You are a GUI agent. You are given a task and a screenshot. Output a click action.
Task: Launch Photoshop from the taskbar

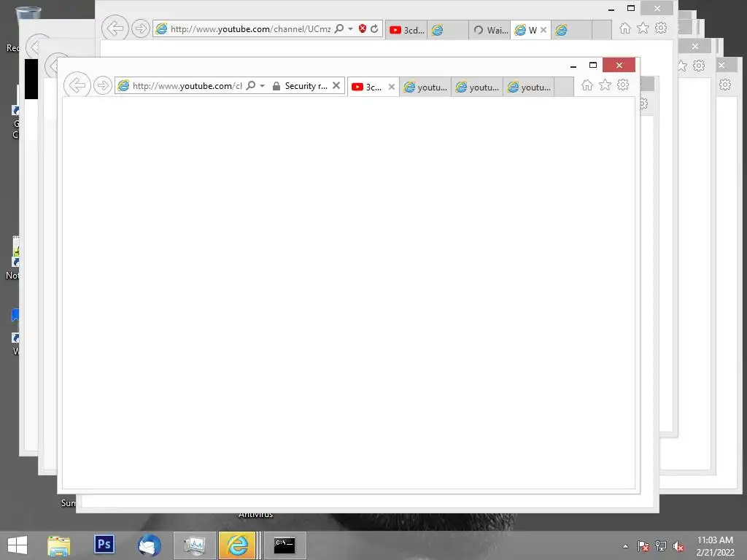tap(104, 544)
